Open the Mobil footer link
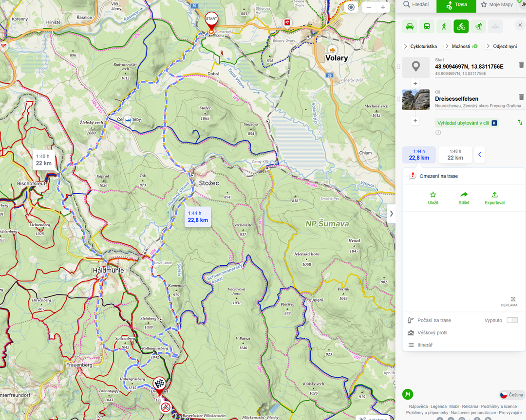The image size is (526, 420). tap(454, 406)
